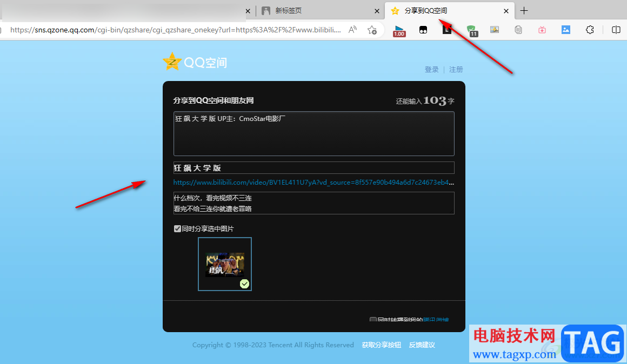
Task: Open the Extensions puzzle piece menu
Action: pyautogui.click(x=590, y=30)
